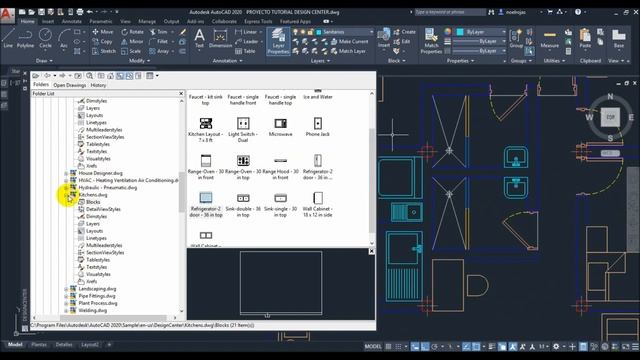Open Layer Properties manager
The image size is (640, 360).
click(x=278, y=41)
